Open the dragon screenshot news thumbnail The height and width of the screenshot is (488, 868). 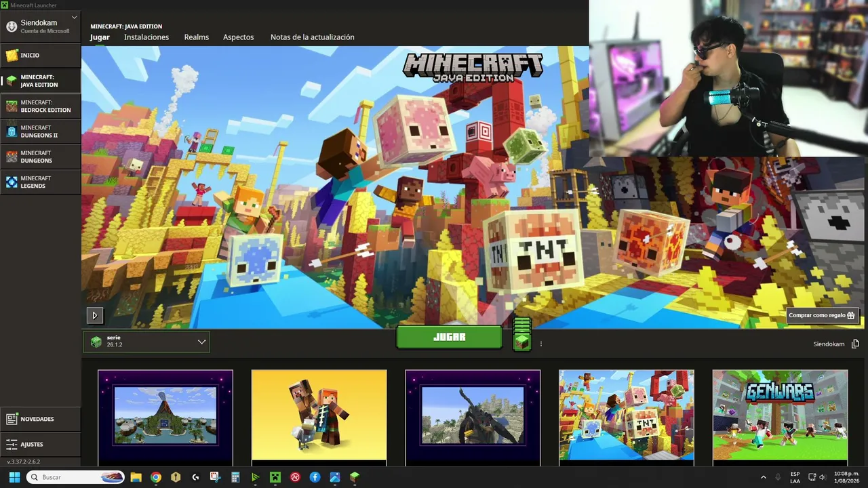click(x=473, y=417)
